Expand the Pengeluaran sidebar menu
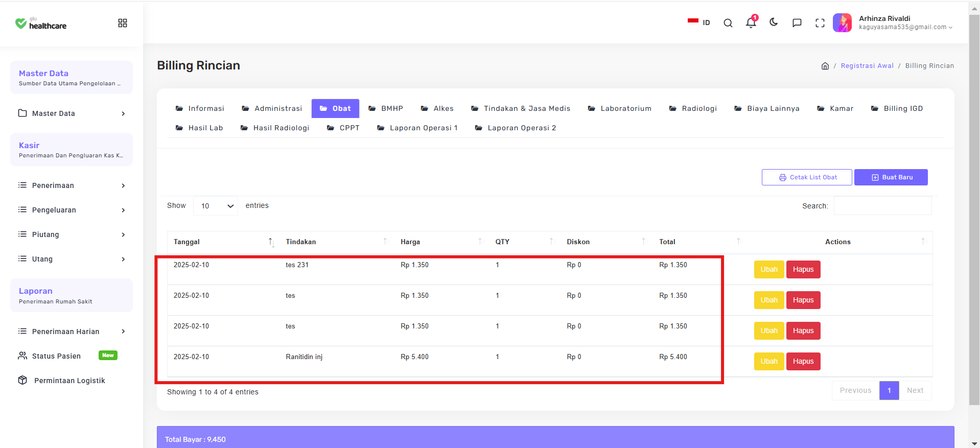Screen dimensions: 980x448 point(72,210)
